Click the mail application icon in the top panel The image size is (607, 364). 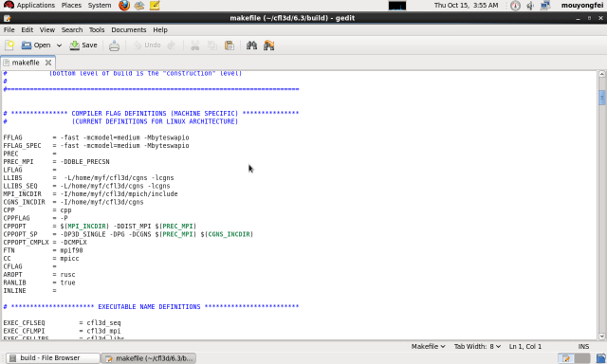139,5
